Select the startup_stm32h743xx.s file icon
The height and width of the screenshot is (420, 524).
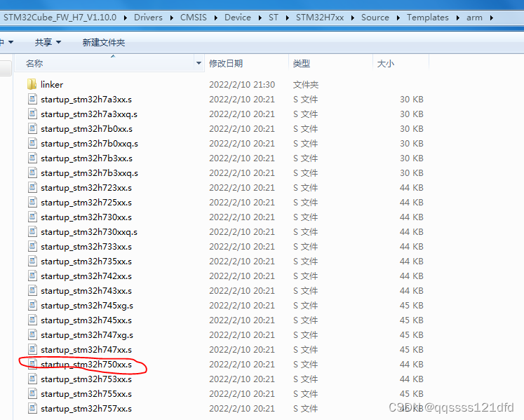32,290
